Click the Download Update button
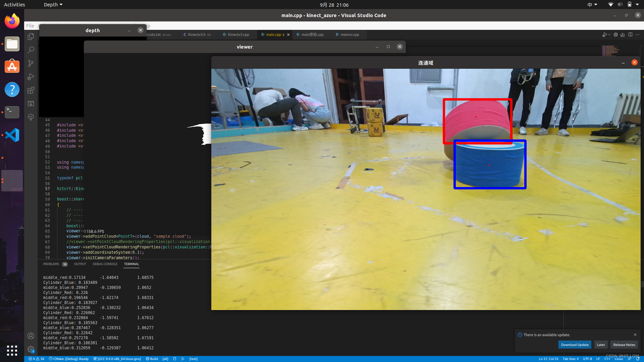The height and width of the screenshot is (362, 644). (575, 345)
